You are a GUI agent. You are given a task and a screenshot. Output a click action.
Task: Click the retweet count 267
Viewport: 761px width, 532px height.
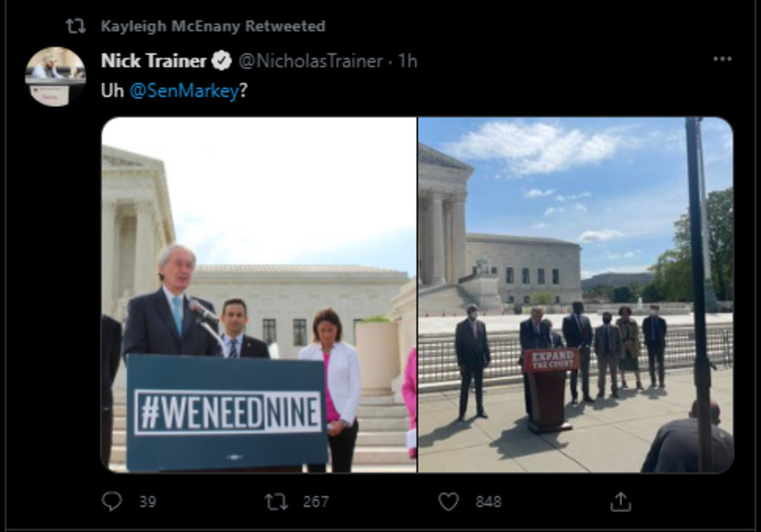pos(315,502)
